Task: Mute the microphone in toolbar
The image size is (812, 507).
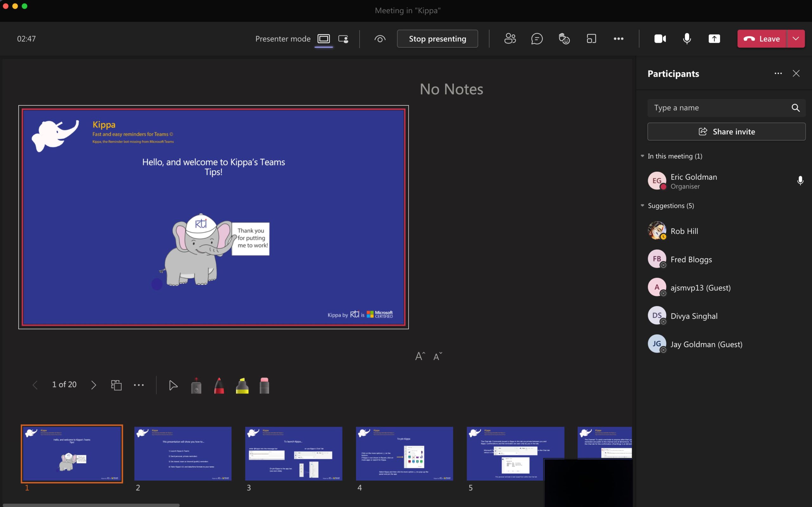Action: (x=687, y=39)
